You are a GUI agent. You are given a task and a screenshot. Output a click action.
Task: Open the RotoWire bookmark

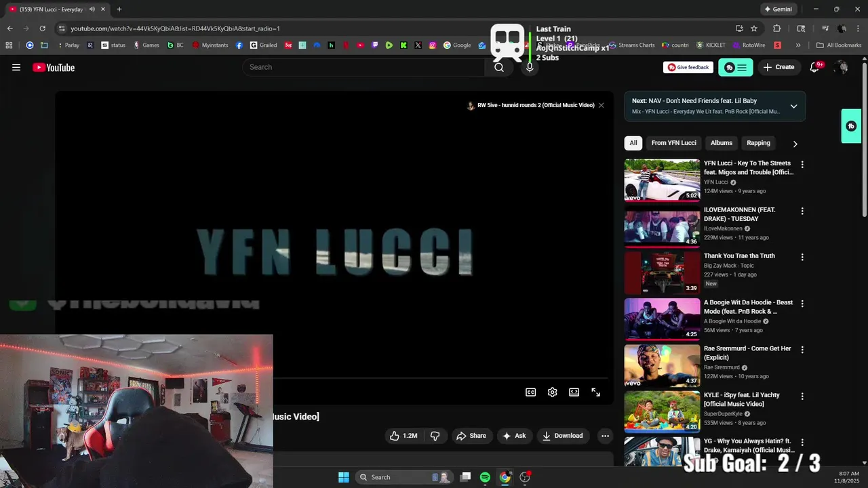(749, 45)
